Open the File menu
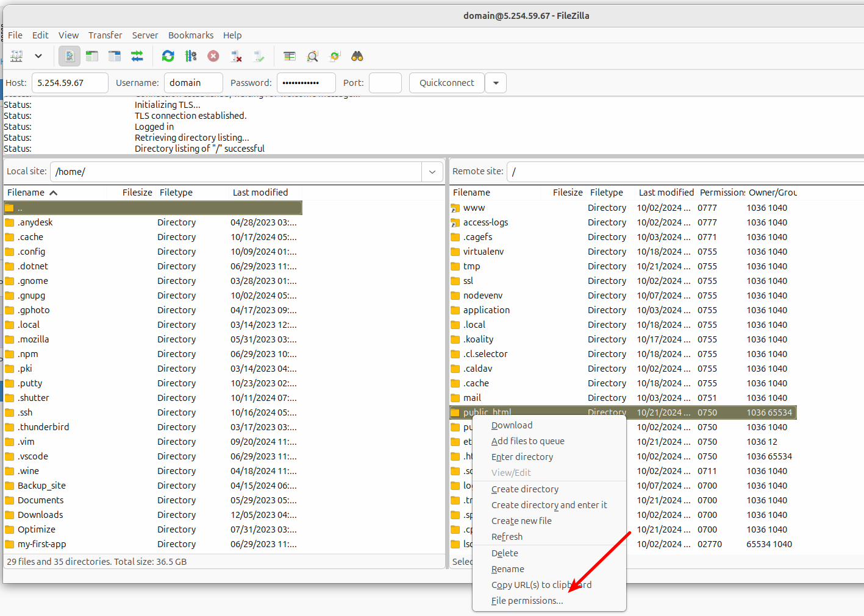This screenshot has height=616, width=864. click(15, 35)
